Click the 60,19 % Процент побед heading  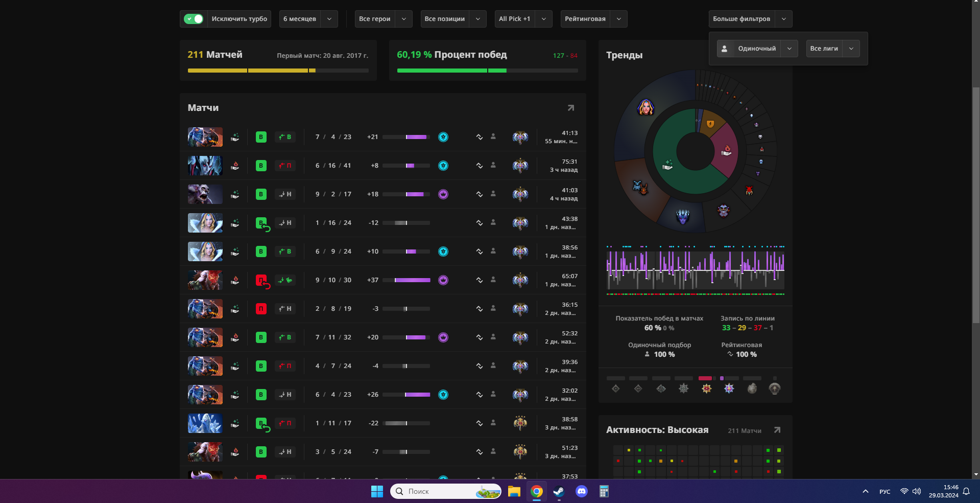coord(452,55)
